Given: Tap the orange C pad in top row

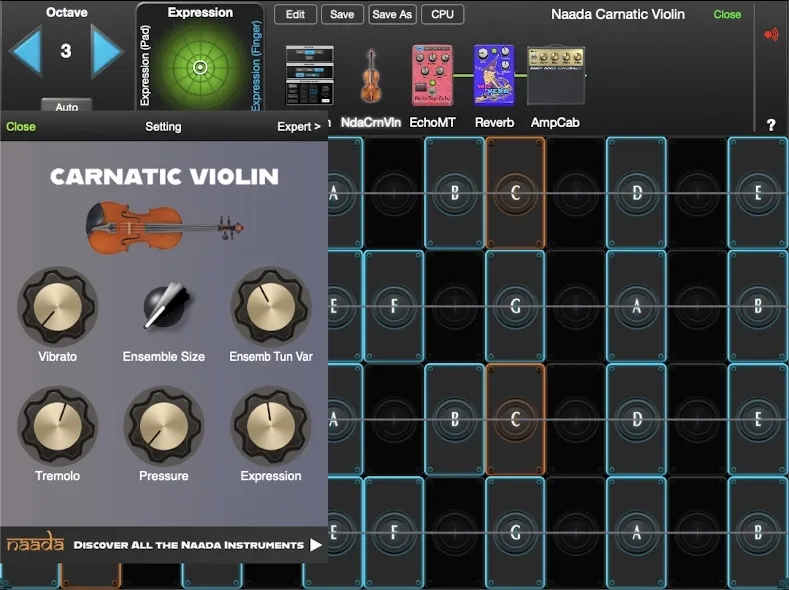Looking at the screenshot, I should (x=515, y=193).
